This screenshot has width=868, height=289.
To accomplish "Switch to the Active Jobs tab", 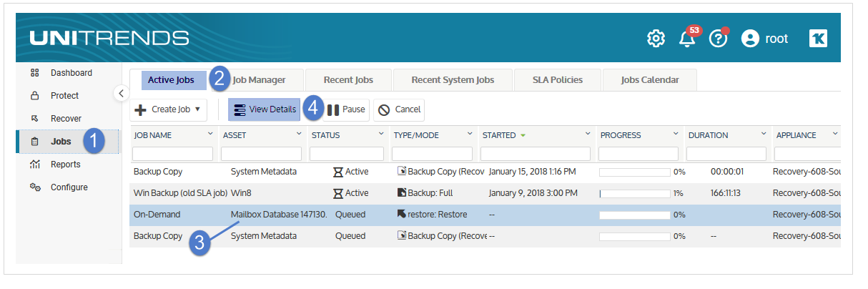I will [171, 80].
